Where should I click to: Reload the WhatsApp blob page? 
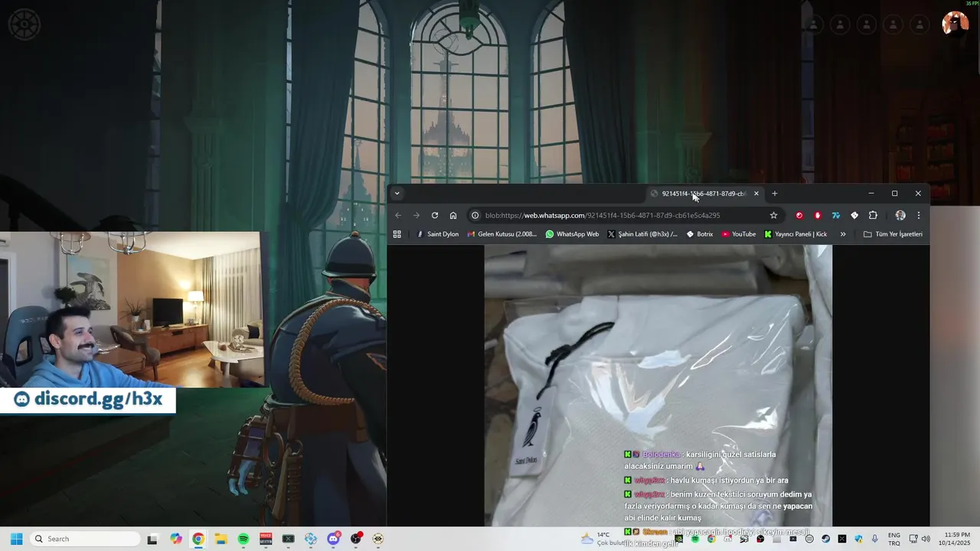pos(435,215)
